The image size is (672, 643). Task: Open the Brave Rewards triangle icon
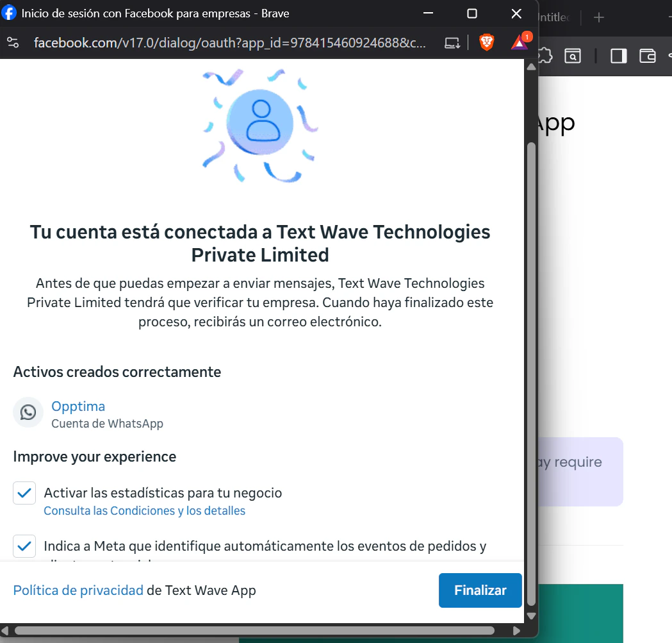(520, 42)
